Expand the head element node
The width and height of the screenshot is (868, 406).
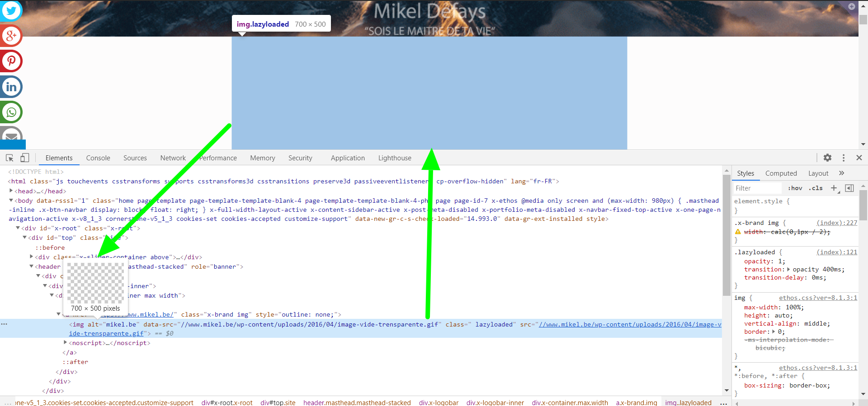[x=11, y=191]
